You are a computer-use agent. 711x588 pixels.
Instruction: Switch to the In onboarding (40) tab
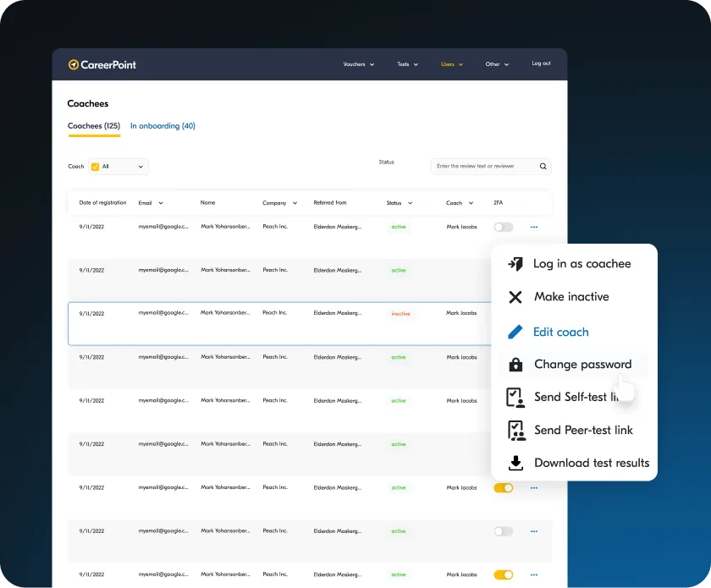tap(163, 126)
